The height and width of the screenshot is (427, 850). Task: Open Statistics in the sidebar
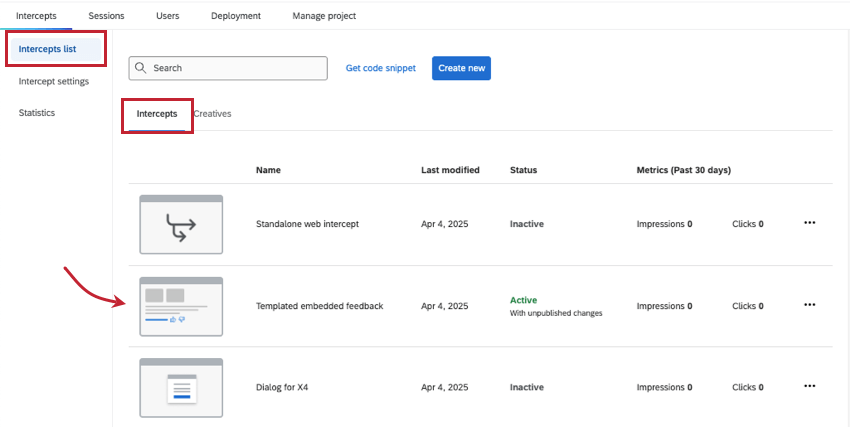point(37,113)
